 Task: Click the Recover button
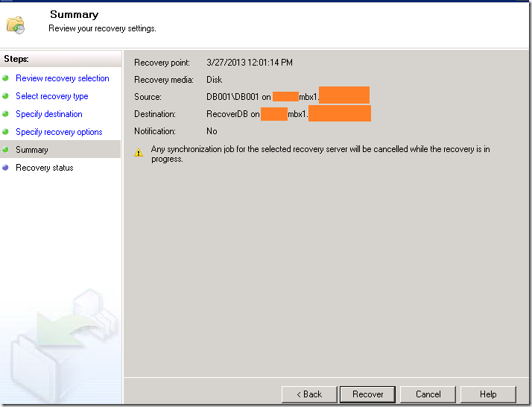[x=367, y=394]
